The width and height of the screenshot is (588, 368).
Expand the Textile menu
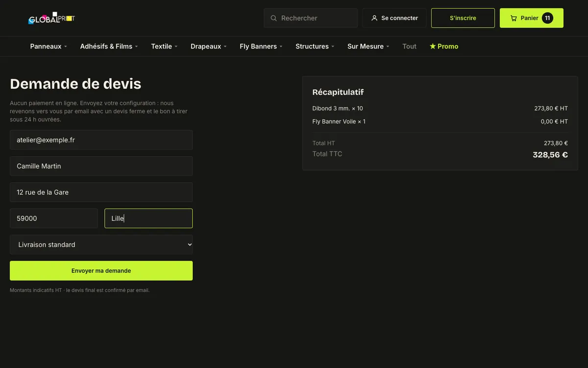click(164, 46)
